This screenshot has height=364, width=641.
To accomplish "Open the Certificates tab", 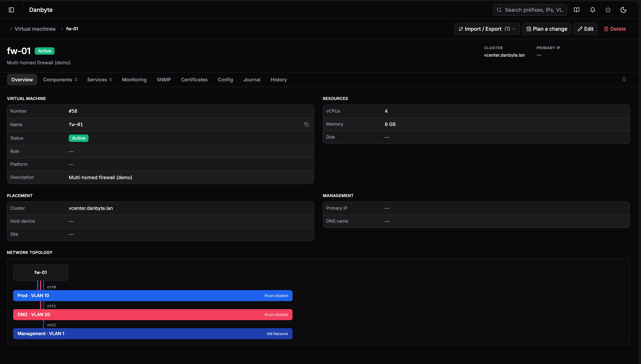I will [x=194, y=80].
